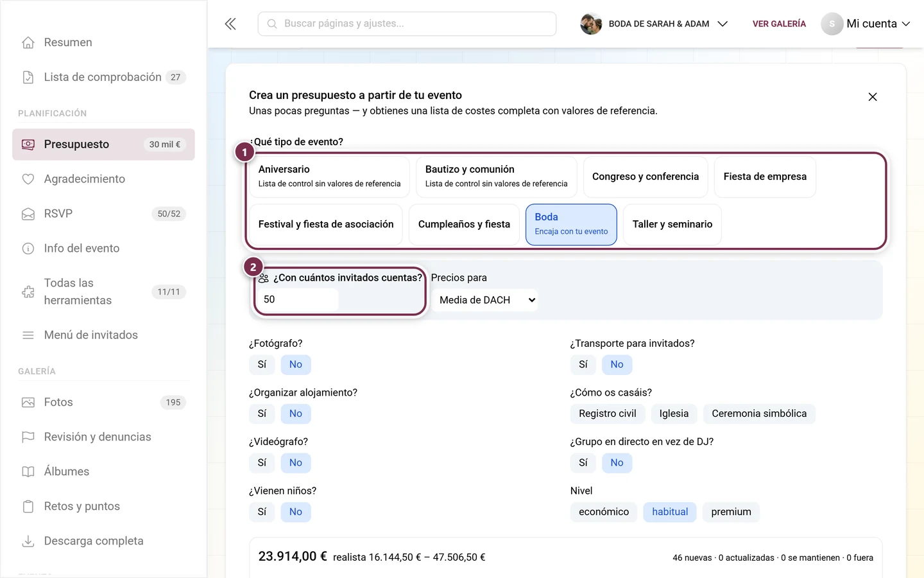The height and width of the screenshot is (578, 924).
Task: Click the Agradecimiento heart icon
Action: point(28,179)
